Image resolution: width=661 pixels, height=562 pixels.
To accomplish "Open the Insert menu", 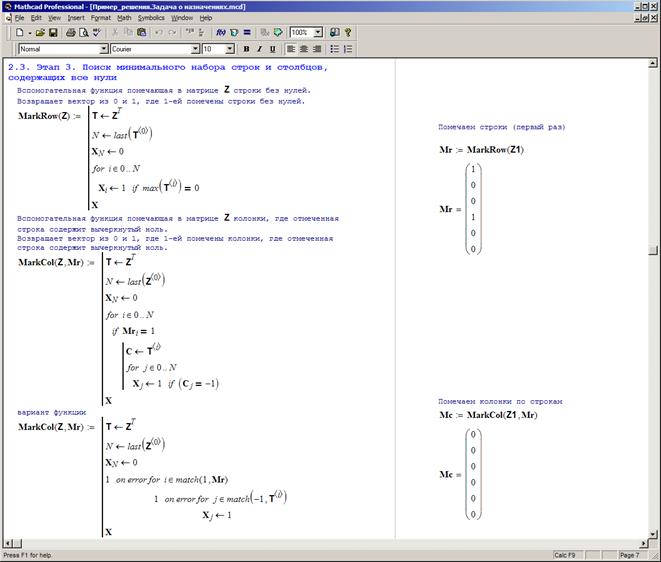I will [76, 18].
